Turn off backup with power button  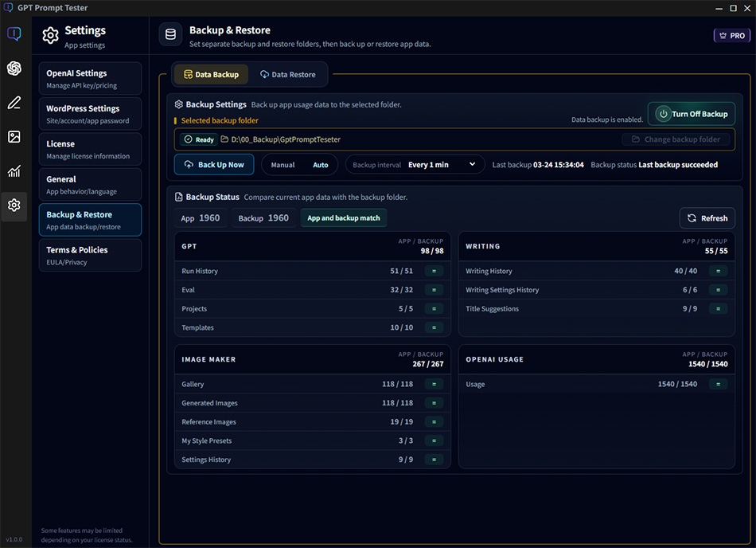(x=691, y=114)
